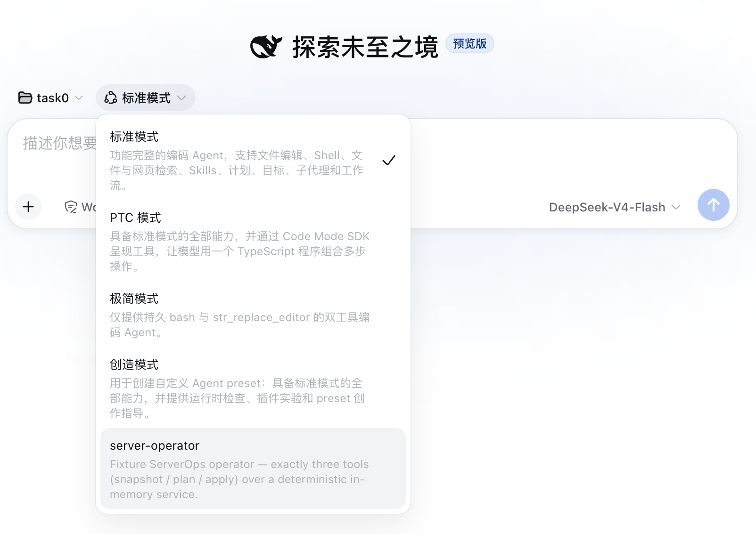This screenshot has width=756, height=534.
Task: Choose 极简模式 from the mode list
Action: coord(253,315)
